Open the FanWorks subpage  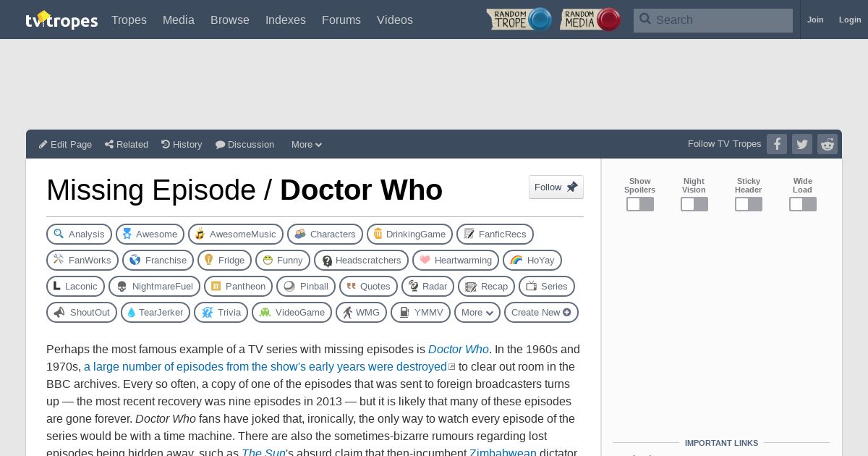[82, 261]
